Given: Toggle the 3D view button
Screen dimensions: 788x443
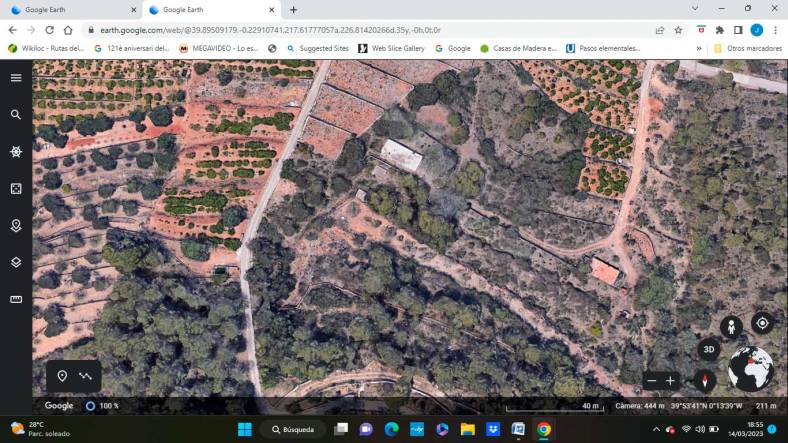Looking at the screenshot, I should [x=708, y=349].
